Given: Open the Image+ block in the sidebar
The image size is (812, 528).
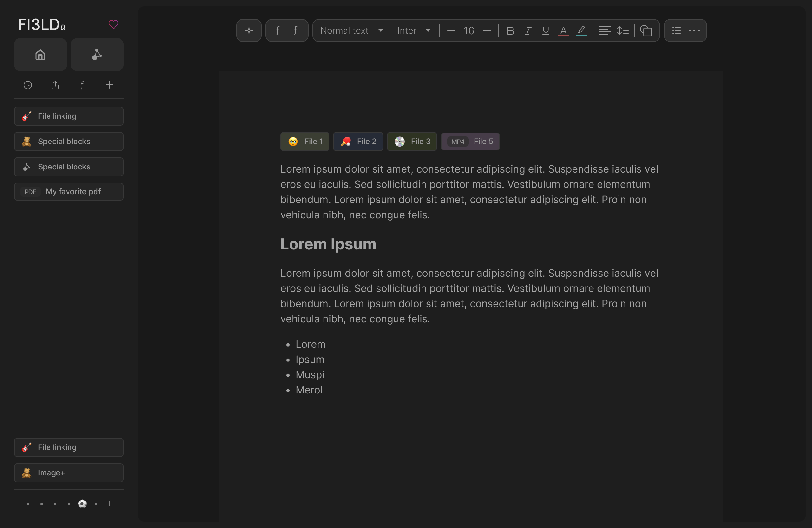Looking at the screenshot, I should [x=69, y=473].
